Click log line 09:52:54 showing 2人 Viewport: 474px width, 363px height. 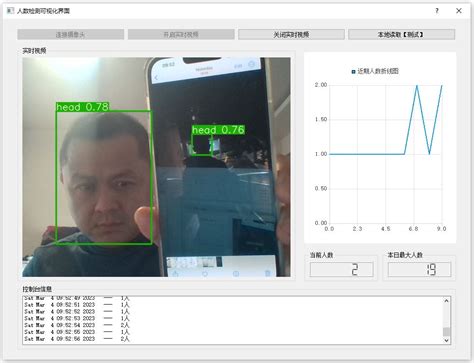click(77, 325)
